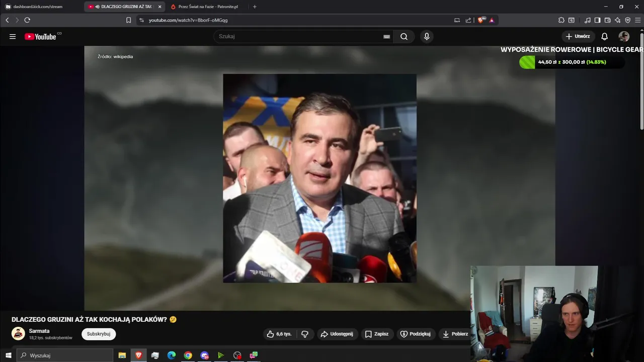Open the browser main menu

coord(637,20)
